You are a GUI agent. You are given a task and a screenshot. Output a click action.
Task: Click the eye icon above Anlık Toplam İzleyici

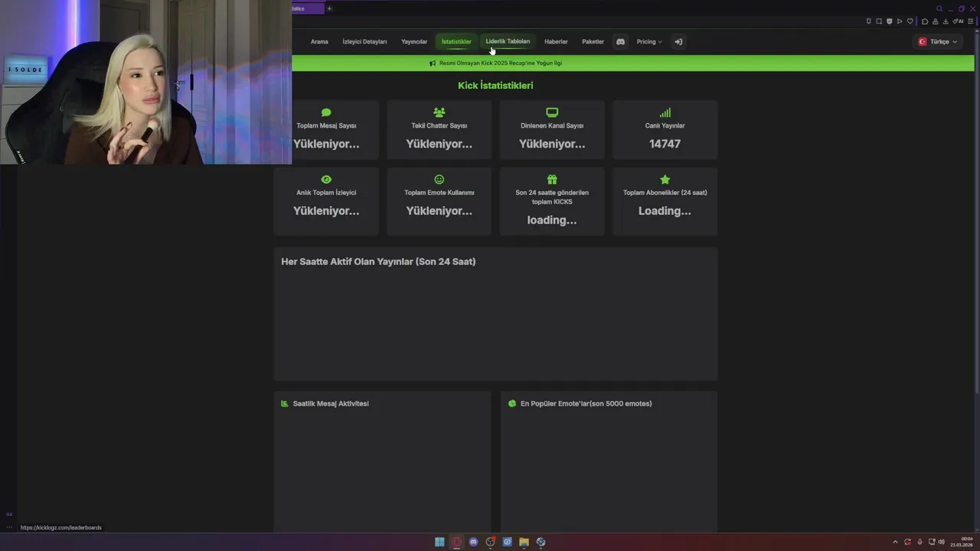(x=326, y=179)
